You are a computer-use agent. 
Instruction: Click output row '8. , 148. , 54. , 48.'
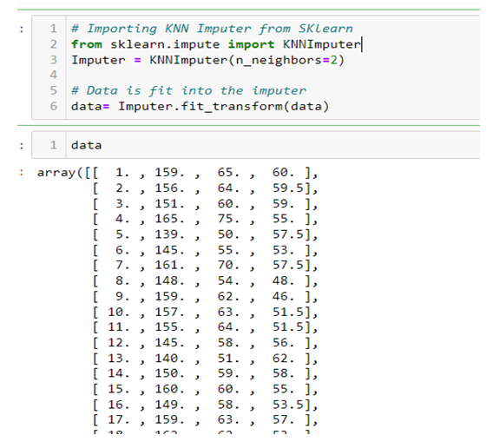tap(205, 281)
